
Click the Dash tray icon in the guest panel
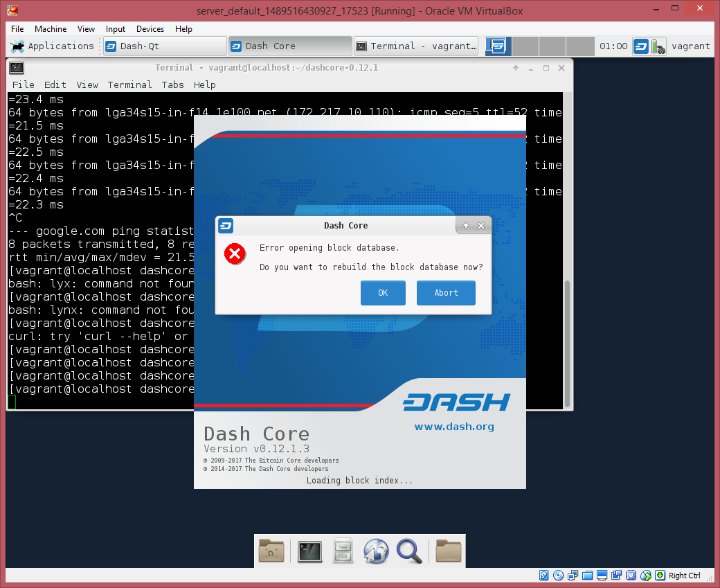tap(640, 46)
